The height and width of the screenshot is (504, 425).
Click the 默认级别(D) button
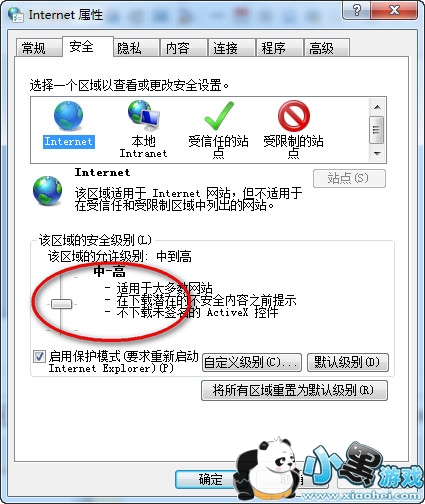(x=347, y=362)
